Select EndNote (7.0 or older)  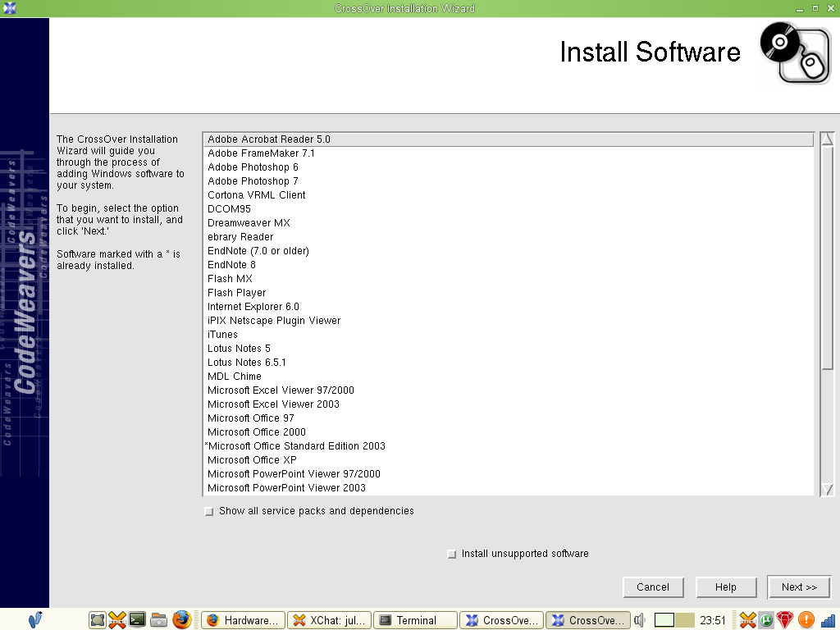tap(509, 251)
